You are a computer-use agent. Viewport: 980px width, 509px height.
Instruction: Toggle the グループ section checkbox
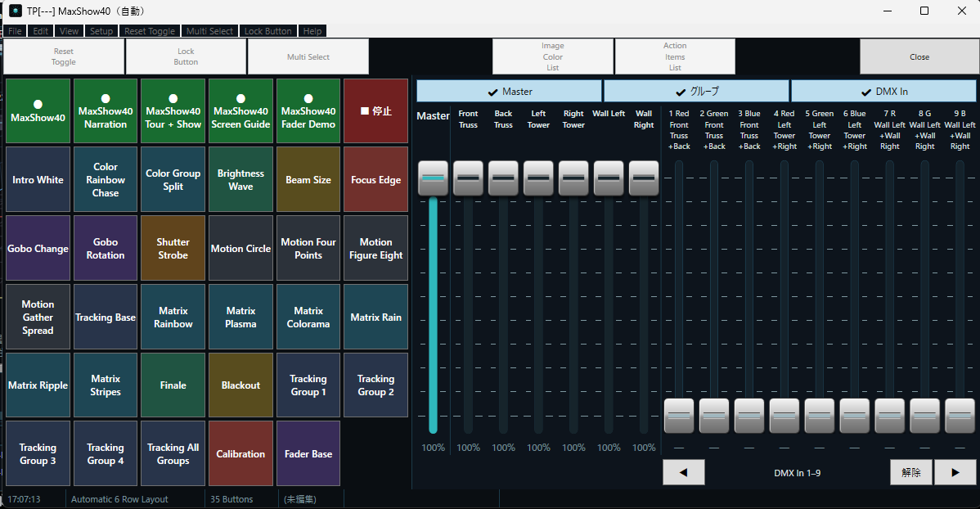pos(696,92)
